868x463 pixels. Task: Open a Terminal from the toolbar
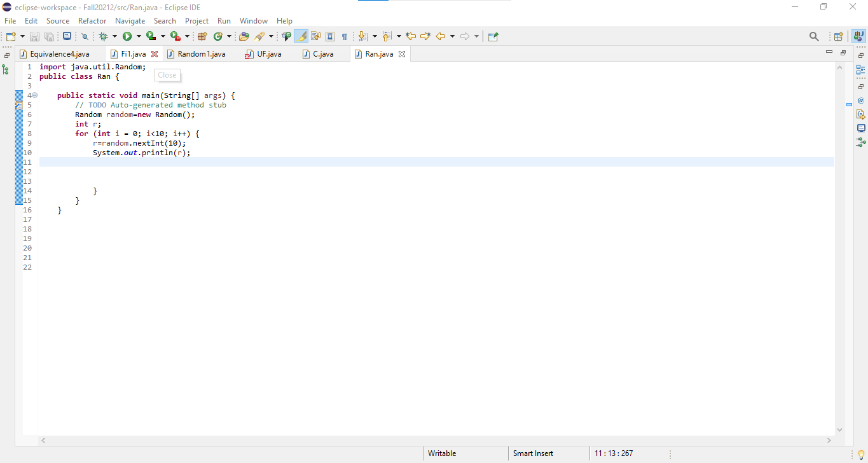pos(67,36)
